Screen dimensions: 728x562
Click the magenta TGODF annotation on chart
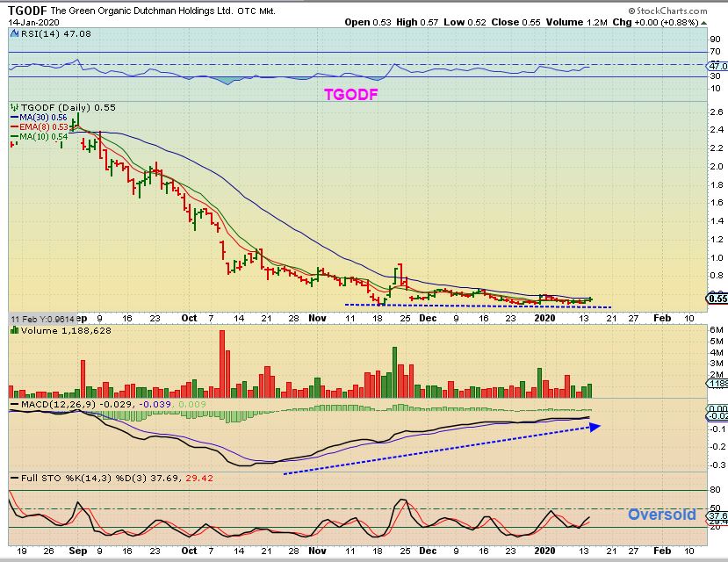point(351,95)
